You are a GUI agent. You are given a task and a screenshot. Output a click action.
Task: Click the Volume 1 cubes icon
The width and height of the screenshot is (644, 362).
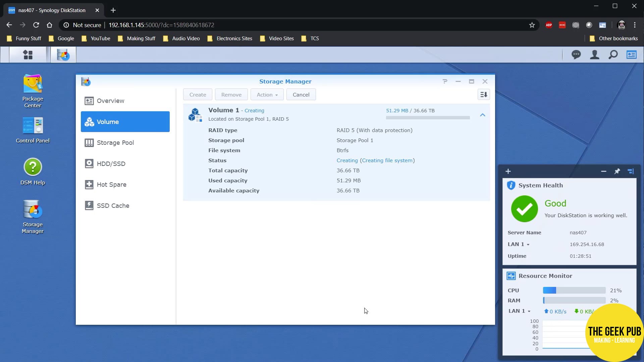point(195,115)
